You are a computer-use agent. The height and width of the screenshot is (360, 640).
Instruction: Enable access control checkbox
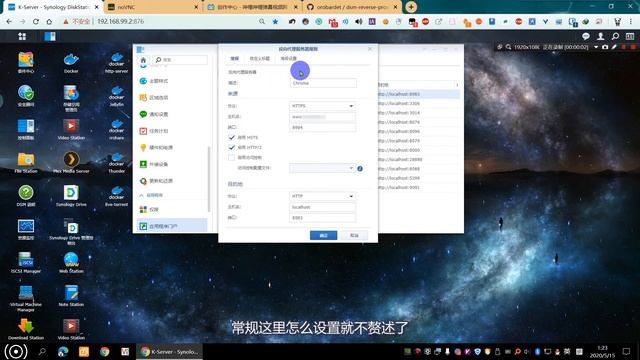tap(231, 158)
